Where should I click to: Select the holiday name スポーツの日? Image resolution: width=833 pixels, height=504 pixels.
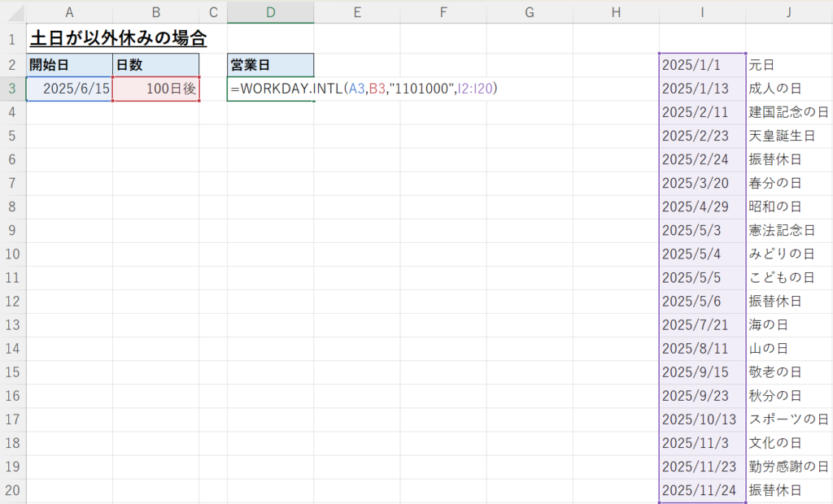pos(788,419)
